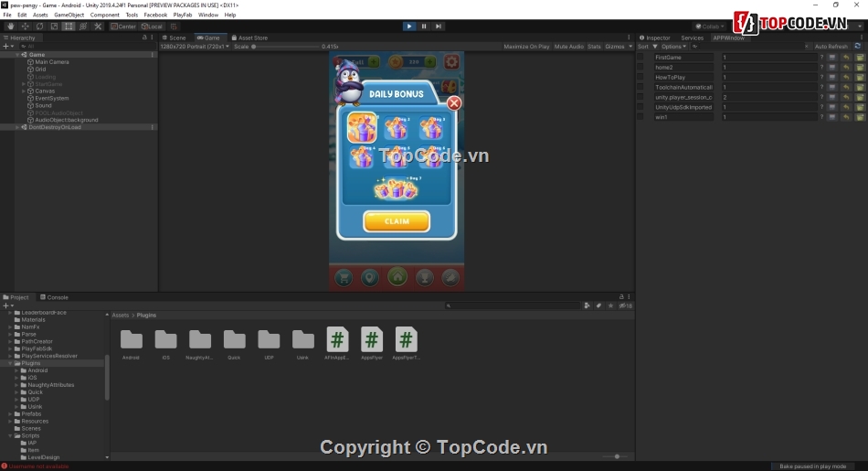Toggle Mute Audio in Game view
868x471 pixels.
(568, 47)
